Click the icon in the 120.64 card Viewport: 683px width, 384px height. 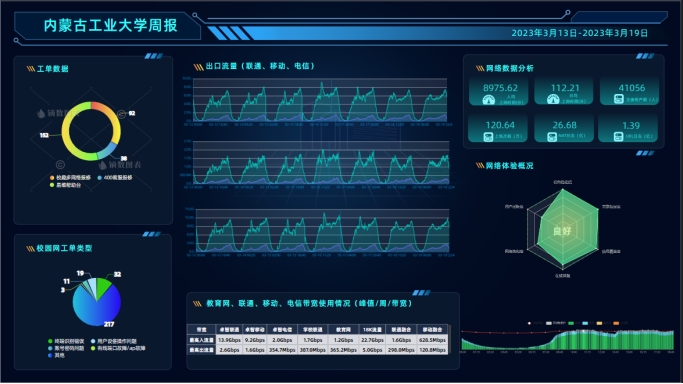488,137
